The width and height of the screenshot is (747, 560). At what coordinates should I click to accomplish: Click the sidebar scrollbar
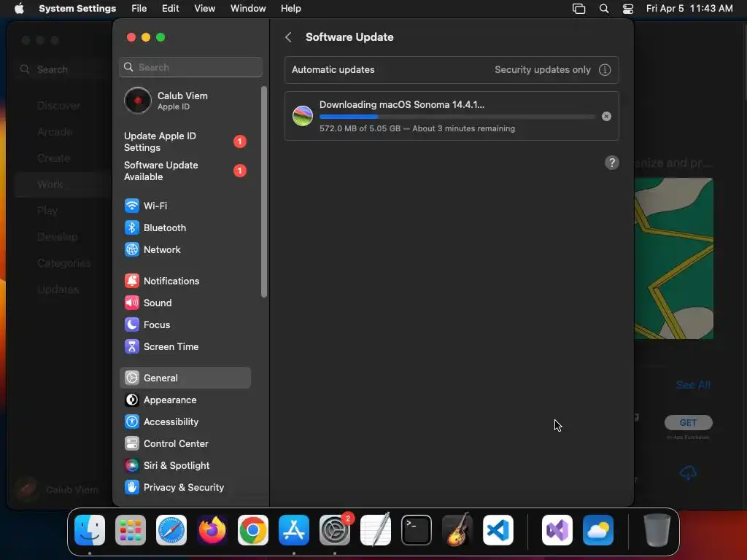(264, 192)
